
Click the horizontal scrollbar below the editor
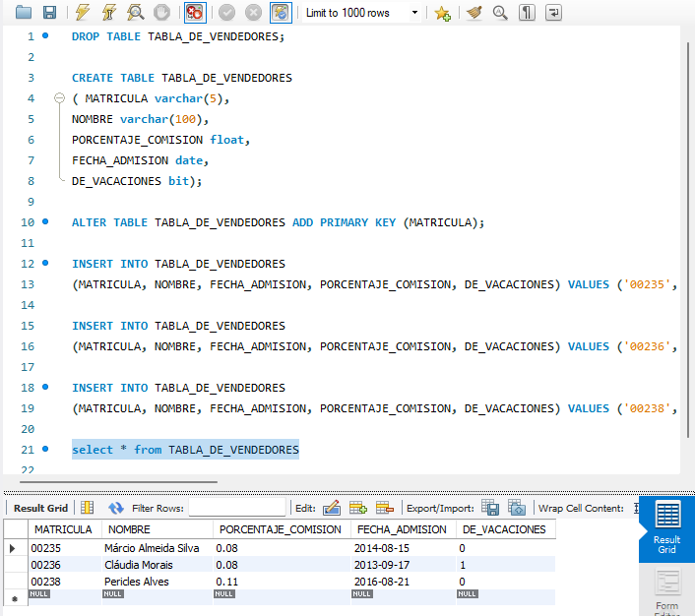(118, 482)
